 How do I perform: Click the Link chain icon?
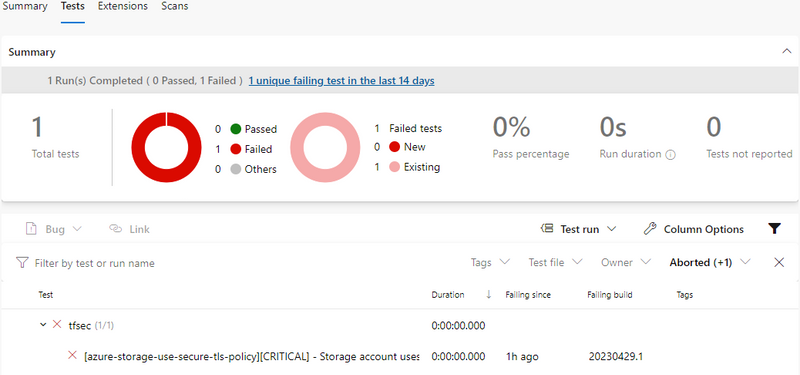click(x=116, y=229)
